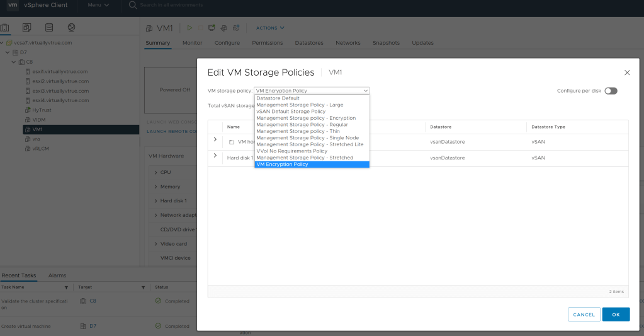Select vSAN Default Storage Policy option
This screenshot has height=336, width=644.
coord(291,112)
